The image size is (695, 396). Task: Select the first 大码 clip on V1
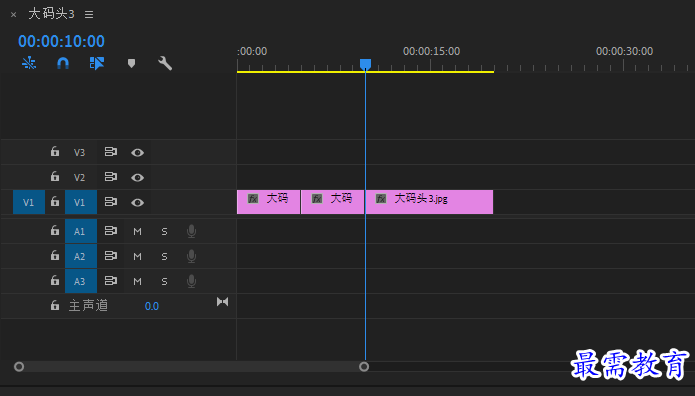[x=269, y=202]
